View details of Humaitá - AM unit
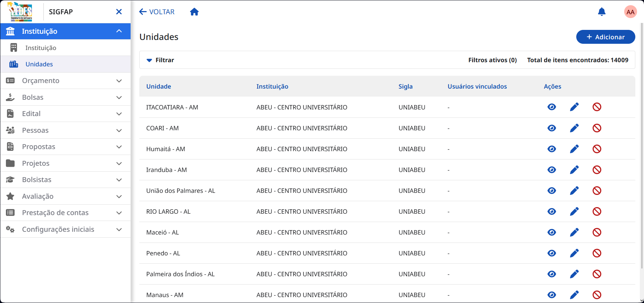644x303 pixels. point(552,149)
